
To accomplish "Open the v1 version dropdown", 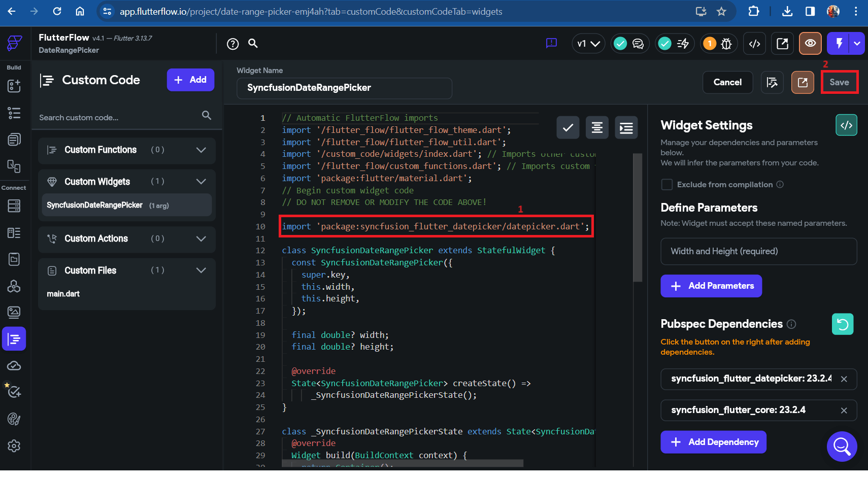I will tap(588, 44).
